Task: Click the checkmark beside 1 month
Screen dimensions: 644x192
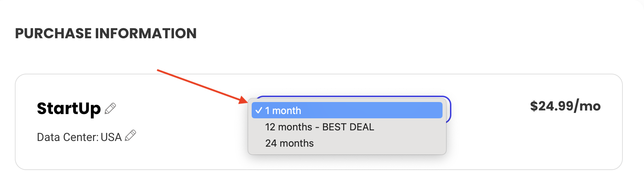Action: pyautogui.click(x=259, y=111)
